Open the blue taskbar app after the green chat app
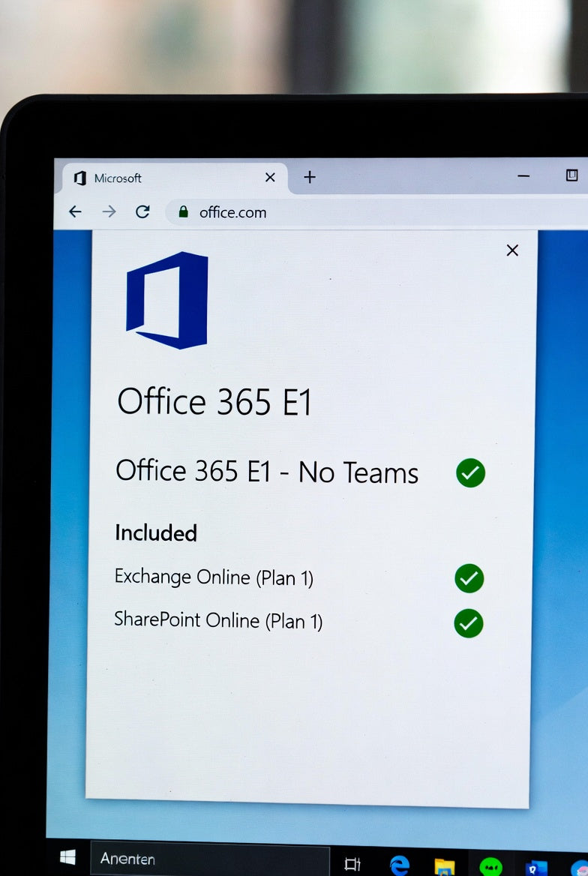 [x=535, y=868]
